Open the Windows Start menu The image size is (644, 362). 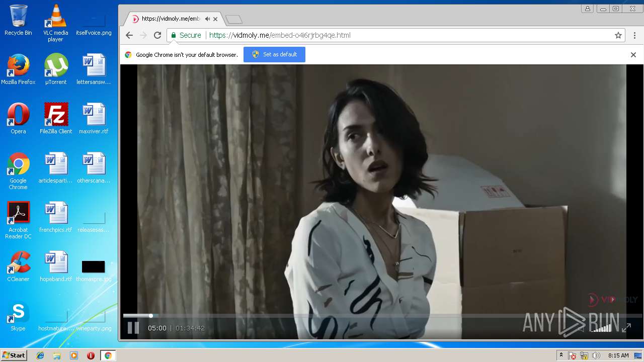14,355
